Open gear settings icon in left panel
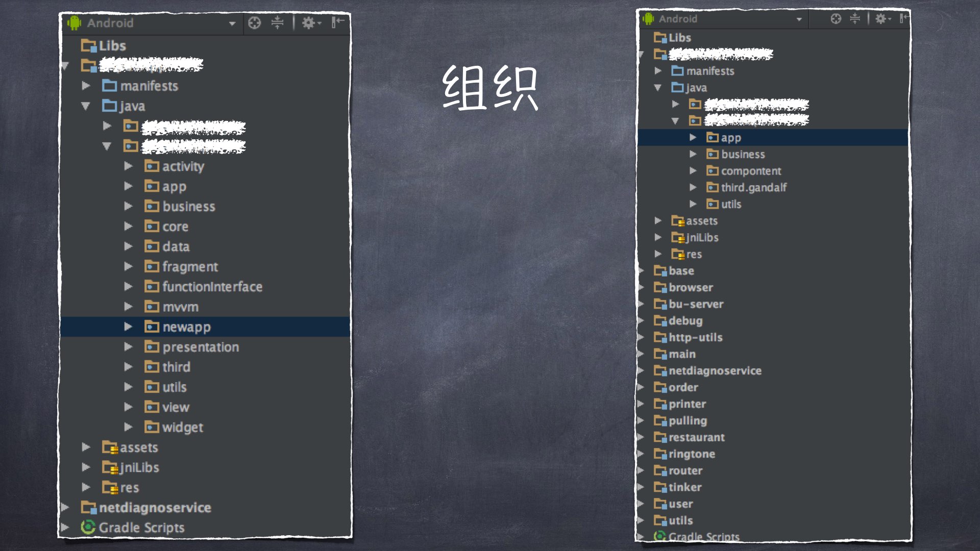 pos(311,23)
